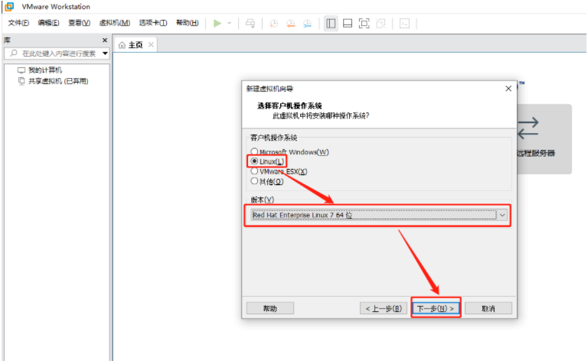The image size is (588, 364).
Task: Close the 库 library panel
Action: (x=105, y=40)
